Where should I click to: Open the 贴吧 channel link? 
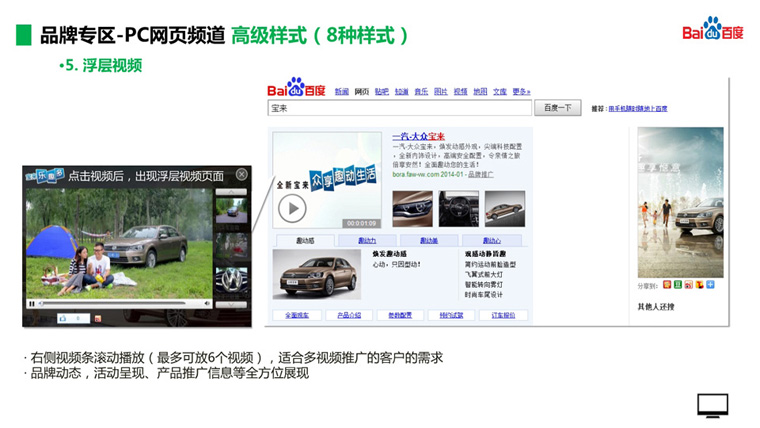tap(381, 91)
